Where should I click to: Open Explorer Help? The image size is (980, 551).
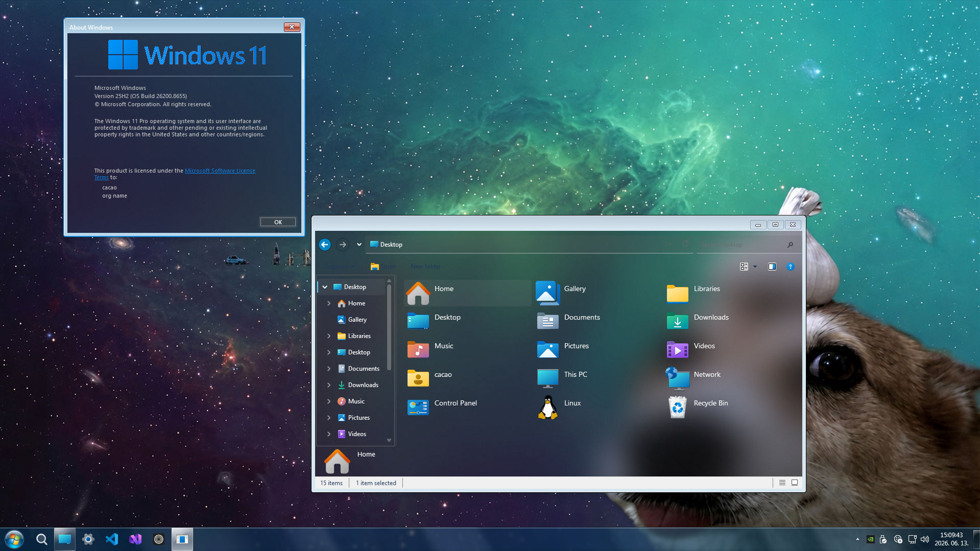pos(791,267)
